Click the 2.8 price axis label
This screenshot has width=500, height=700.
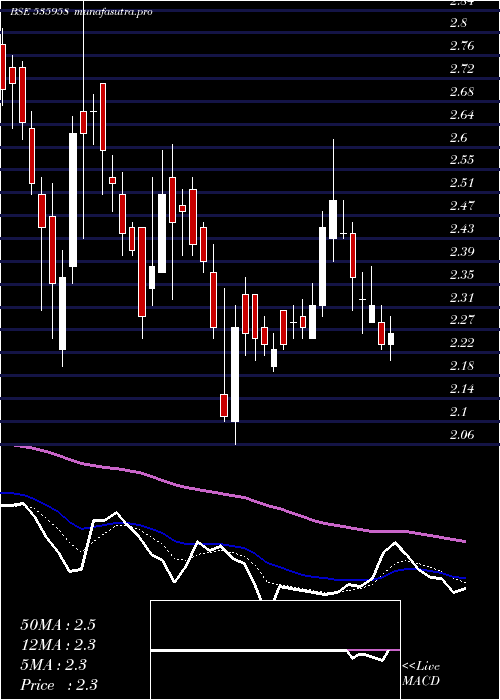[x=458, y=23]
